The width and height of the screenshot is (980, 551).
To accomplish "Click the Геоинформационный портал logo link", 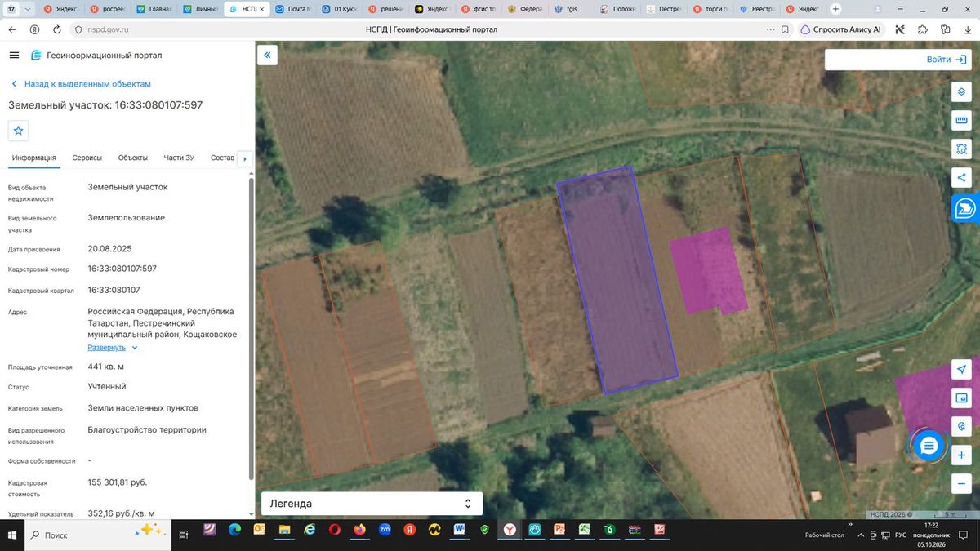I will (96, 56).
